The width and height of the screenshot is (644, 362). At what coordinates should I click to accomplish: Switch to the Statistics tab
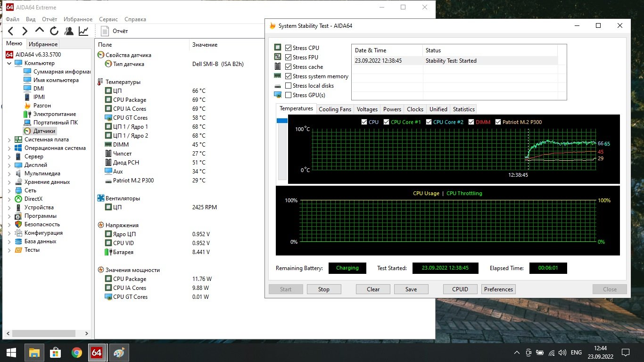463,109
